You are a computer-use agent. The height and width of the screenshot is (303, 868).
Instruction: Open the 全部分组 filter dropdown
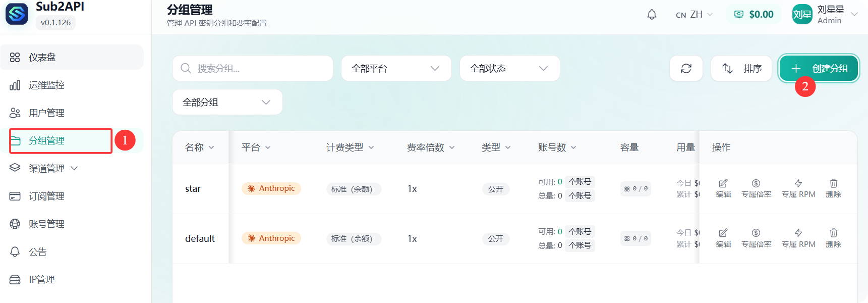tap(227, 102)
